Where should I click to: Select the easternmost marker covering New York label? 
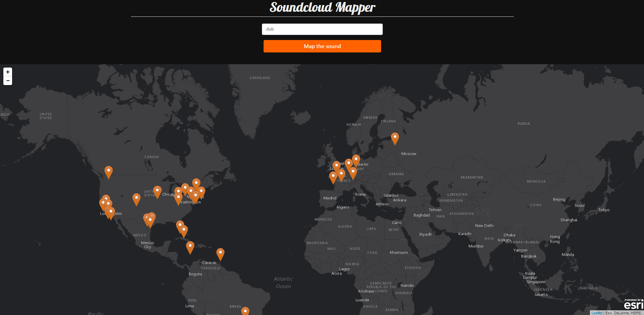coord(201,193)
